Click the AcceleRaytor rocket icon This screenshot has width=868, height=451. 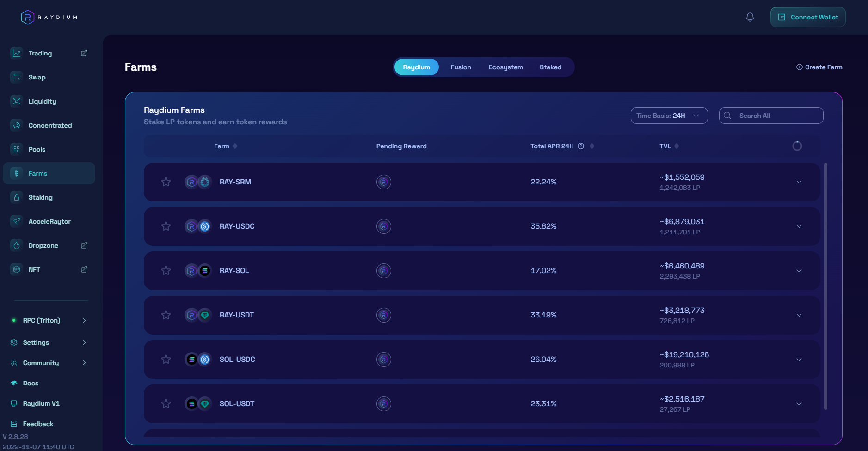(17, 221)
